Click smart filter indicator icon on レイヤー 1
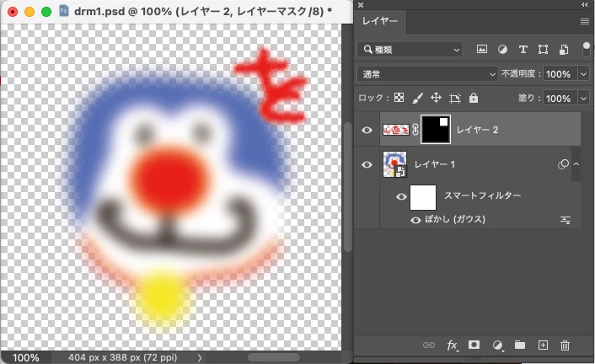 point(563,164)
